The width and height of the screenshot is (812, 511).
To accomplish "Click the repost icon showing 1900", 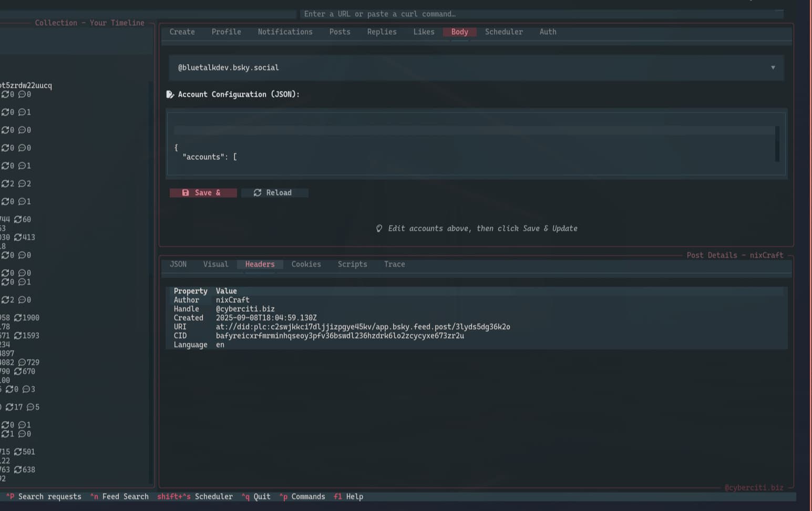I will click(18, 318).
